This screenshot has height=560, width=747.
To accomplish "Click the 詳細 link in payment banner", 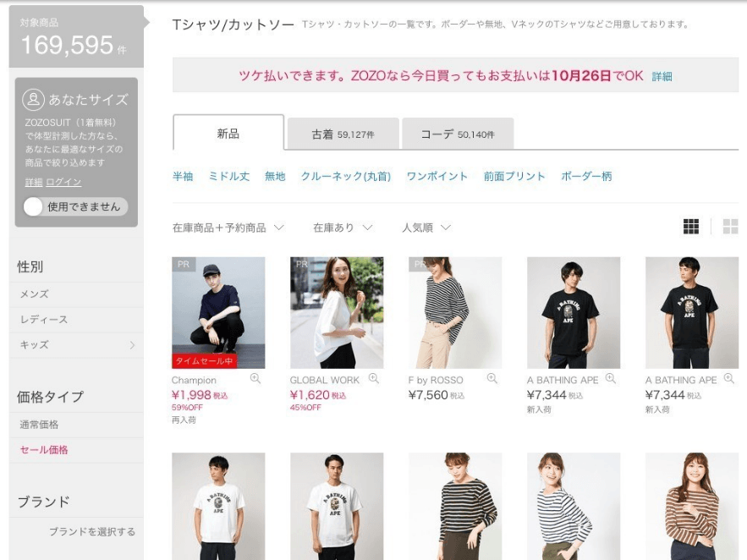I will click(662, 76).
